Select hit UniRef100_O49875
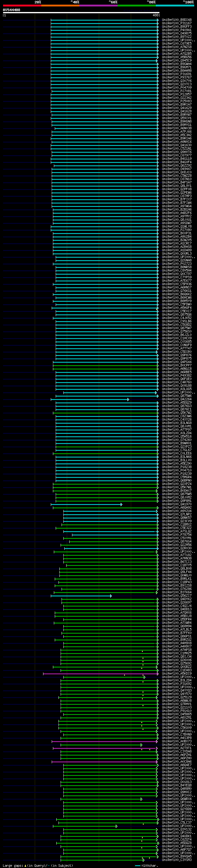Viewport: 197px width, 868px height. (176, 33)
